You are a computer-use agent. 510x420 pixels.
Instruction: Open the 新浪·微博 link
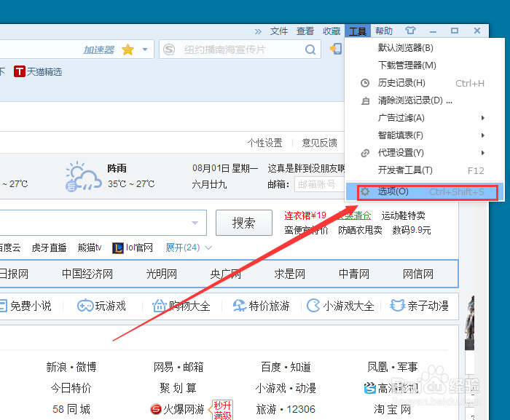[x=71, y=367]
